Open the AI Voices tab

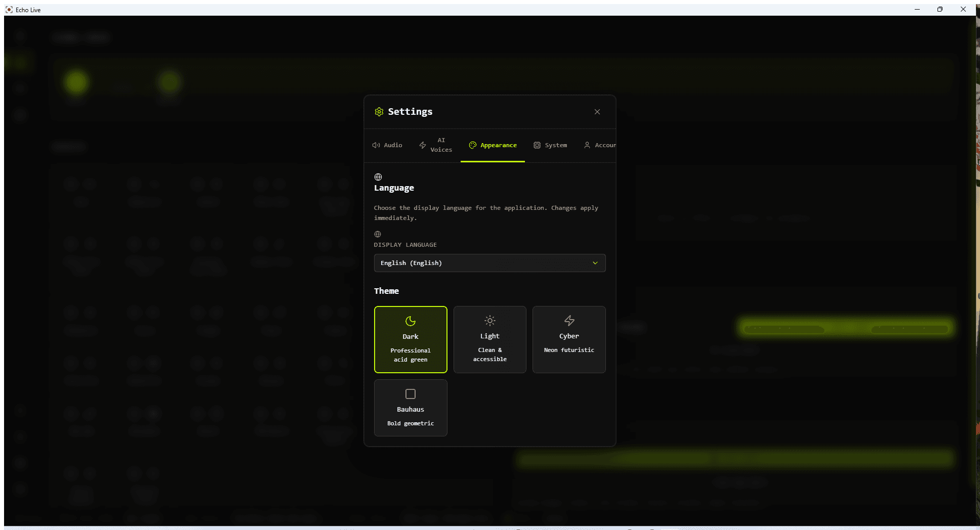pyautogui.click(x=435, y=145)
